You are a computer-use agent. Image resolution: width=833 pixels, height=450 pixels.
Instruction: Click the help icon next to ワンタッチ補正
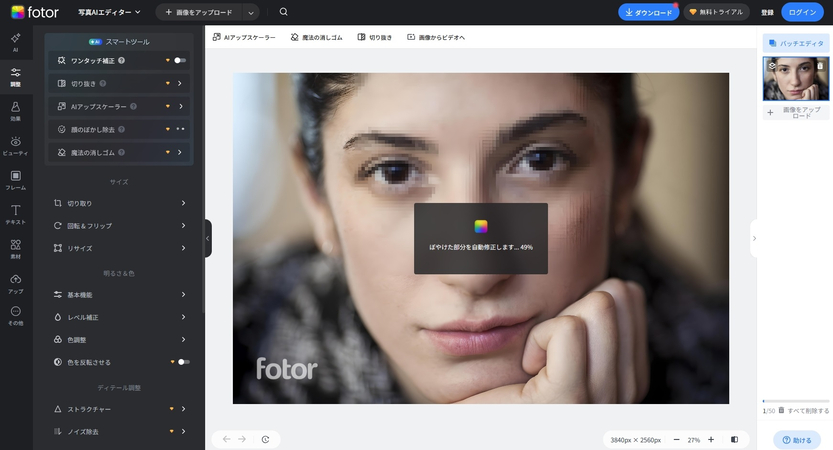coord(122,61)
